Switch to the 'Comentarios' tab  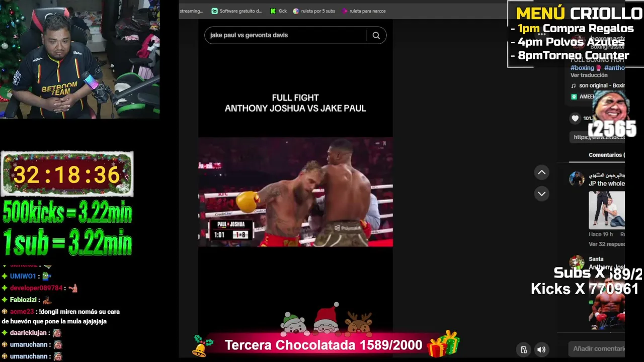[x=607, y=155]
